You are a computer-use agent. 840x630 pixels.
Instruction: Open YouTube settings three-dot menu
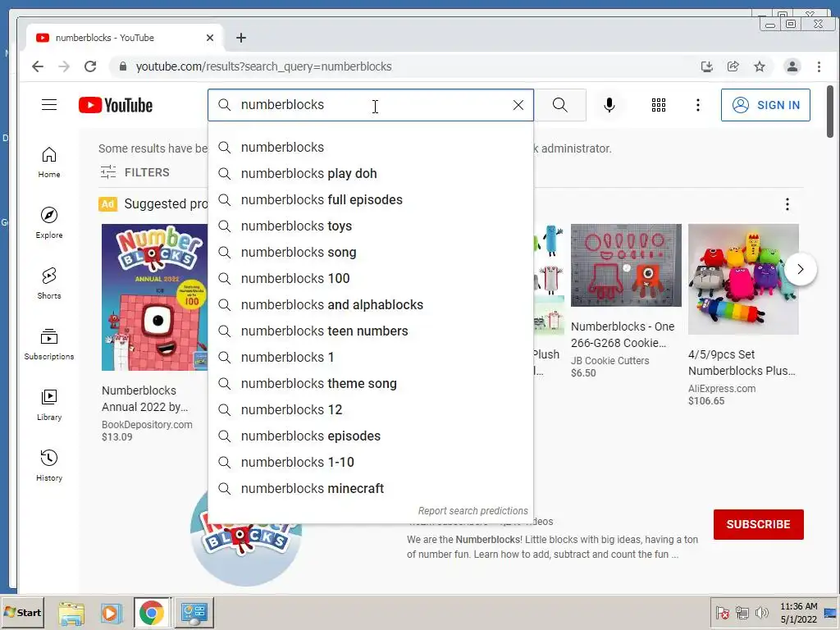697,105
